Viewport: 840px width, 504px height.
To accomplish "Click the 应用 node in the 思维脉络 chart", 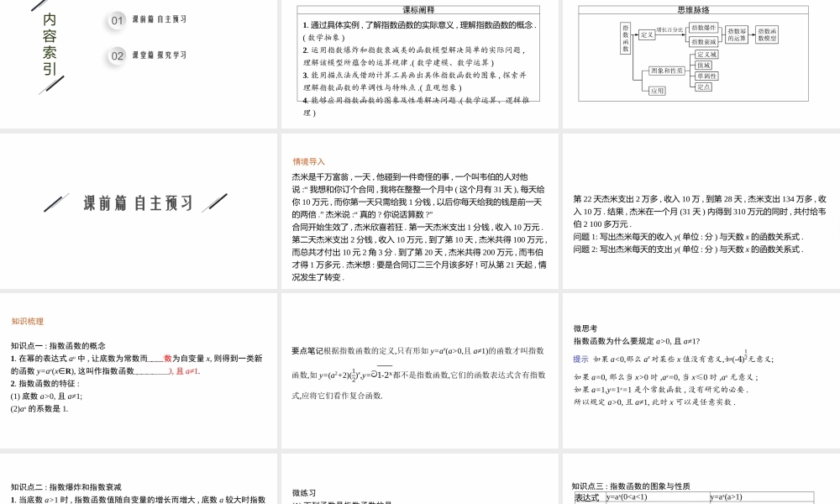I will coord(658,90).
